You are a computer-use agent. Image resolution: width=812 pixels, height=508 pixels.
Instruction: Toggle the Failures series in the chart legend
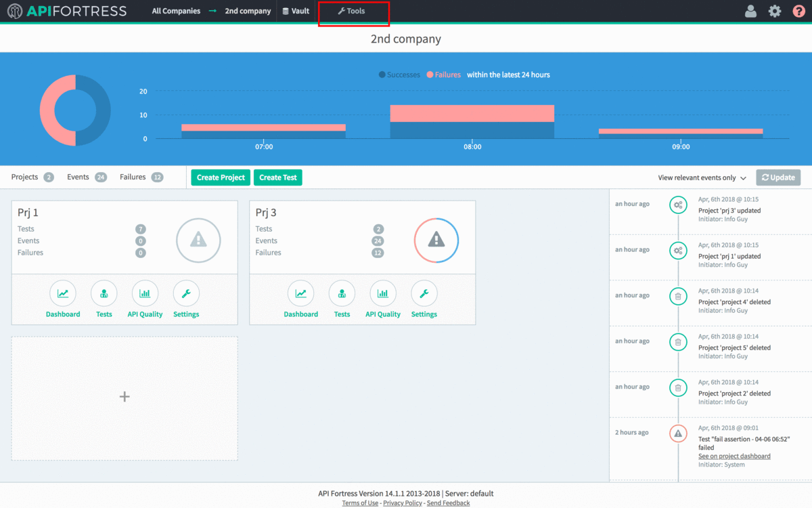pyautogui.click(x=443, y=75)
